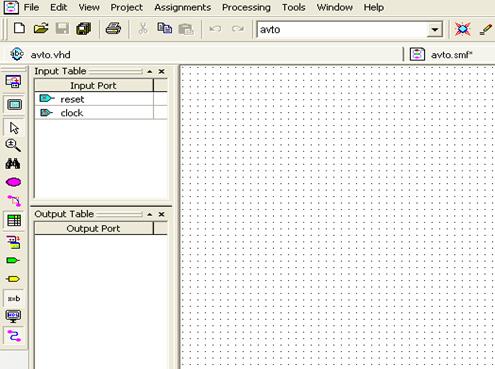
Task: Click the rubberbanding connector icon at bottom
Action: coord(14,336)
